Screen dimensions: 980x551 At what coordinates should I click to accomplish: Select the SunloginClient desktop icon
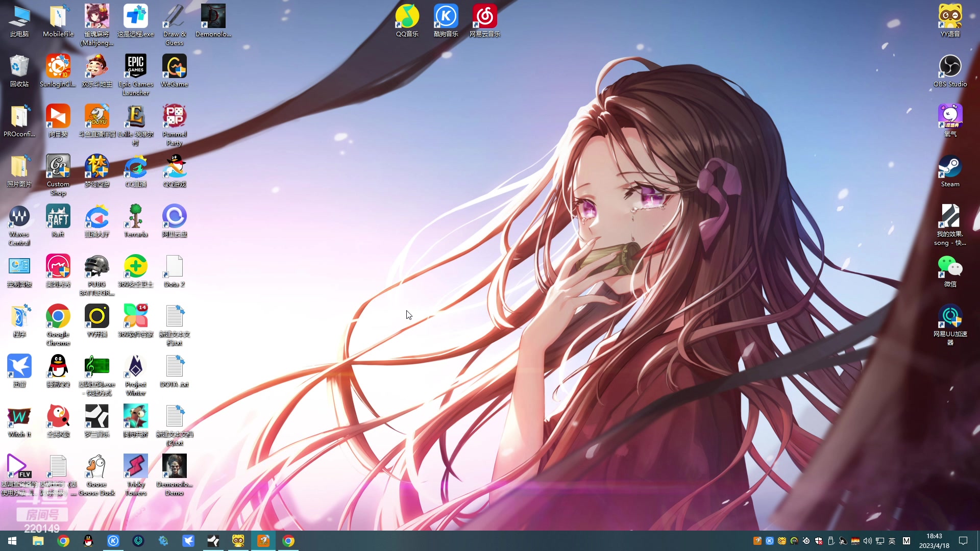pyautogui.click(x=58, y=71)
